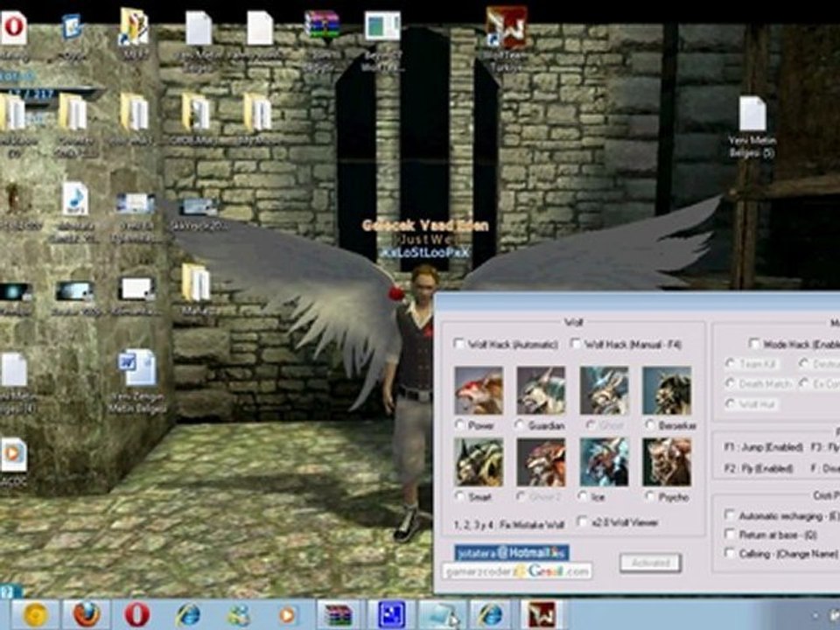
Task: Enable the Wolf Hack (Automatic) checkbox
Action: point(458,344)
